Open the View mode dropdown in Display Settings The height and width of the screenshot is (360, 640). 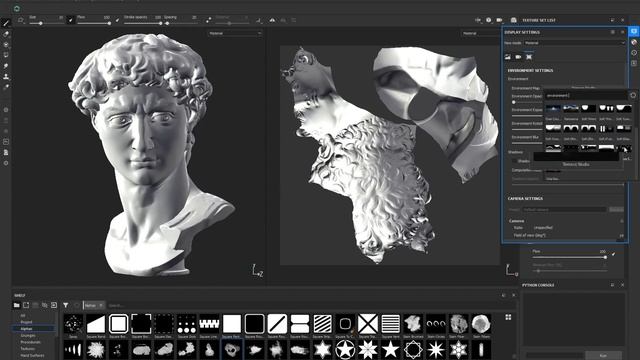[574, 43]
